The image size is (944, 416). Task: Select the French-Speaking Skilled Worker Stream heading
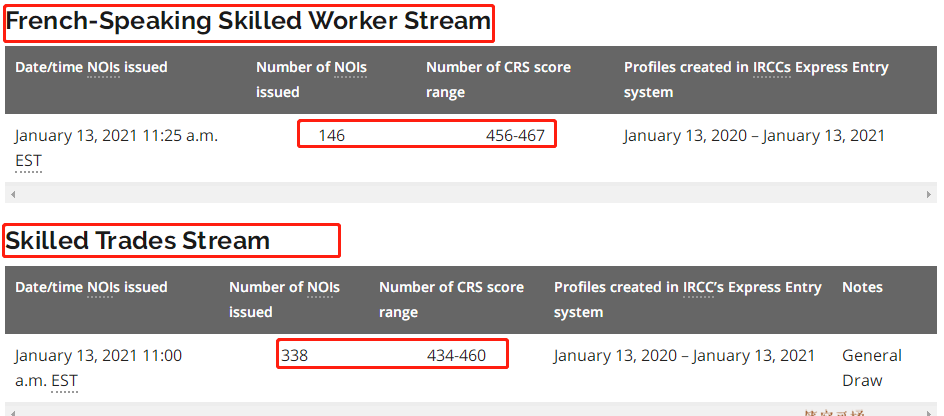click(249, 22)
